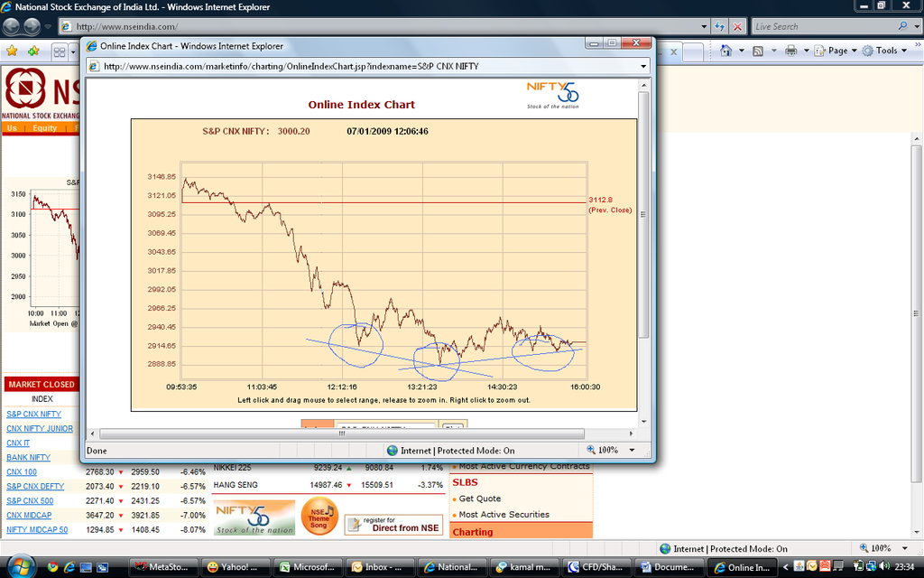Open the S&P CNX NIFTY link
The image size is (924, 578).
coord(34,414)
